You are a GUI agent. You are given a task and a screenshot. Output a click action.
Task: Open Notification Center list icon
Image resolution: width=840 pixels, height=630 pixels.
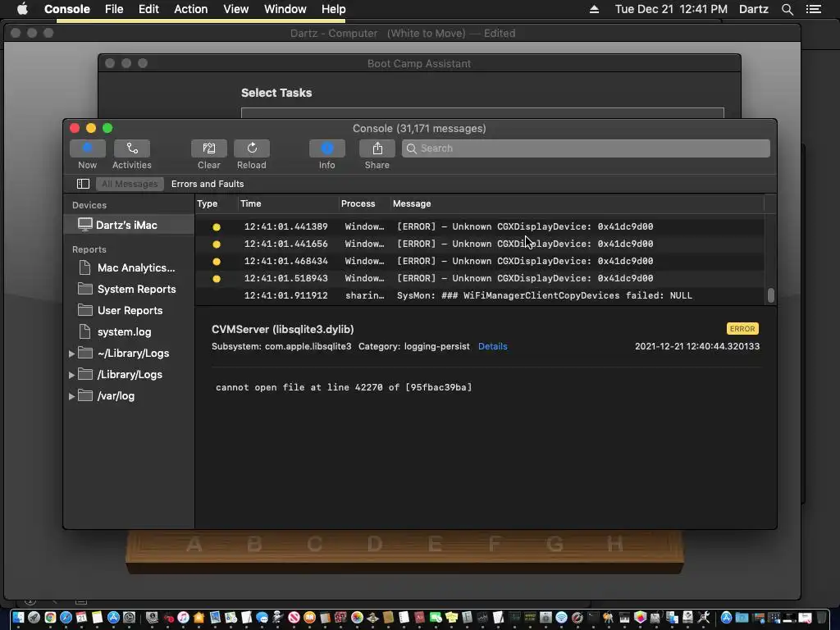pyautogui.click(x=814, y=9)
